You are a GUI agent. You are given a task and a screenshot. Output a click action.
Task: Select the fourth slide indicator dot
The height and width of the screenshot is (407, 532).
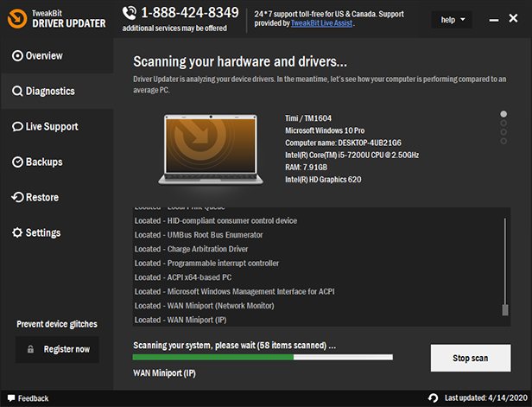tap(503, 141)
